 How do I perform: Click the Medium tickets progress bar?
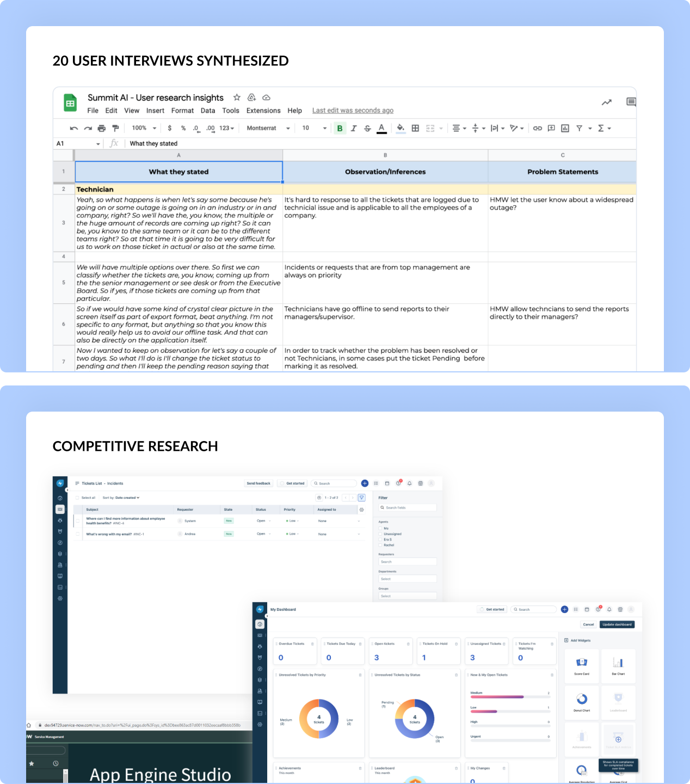[x=510, y=697]
